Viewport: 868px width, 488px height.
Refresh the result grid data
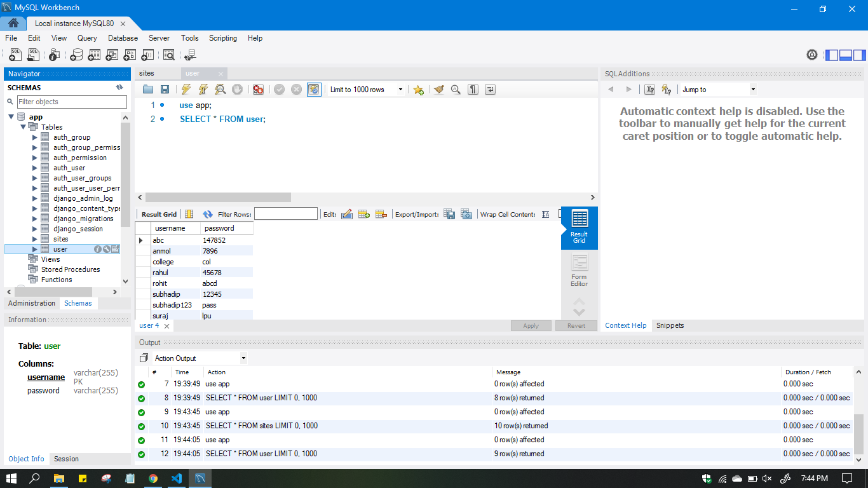pos(208,214)
